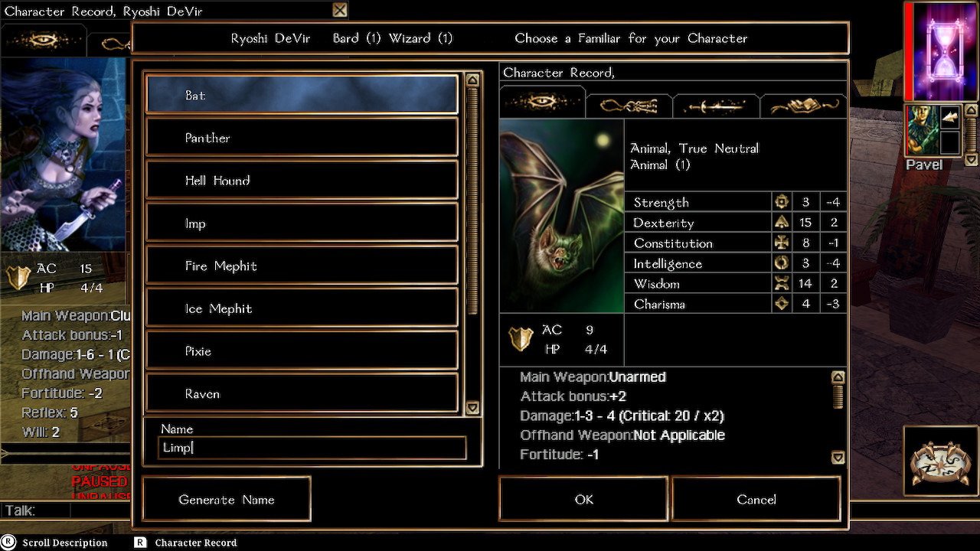This screenshot has height=551, width=980.
Task: Pick Pixie as familiar
Action: point(302,351)
